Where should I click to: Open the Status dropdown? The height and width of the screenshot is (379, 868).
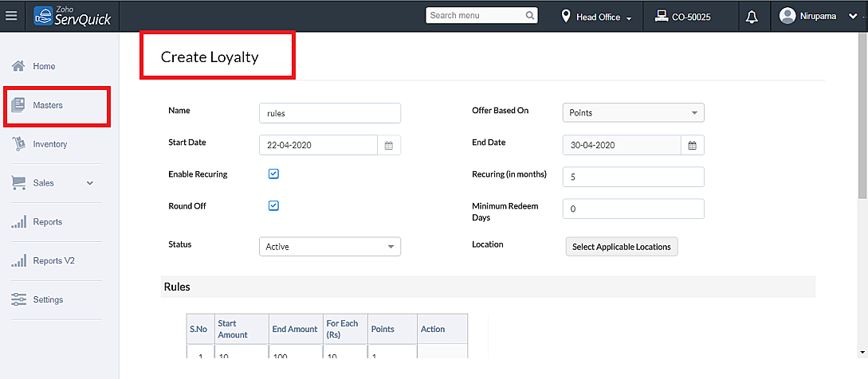(330, 247)
